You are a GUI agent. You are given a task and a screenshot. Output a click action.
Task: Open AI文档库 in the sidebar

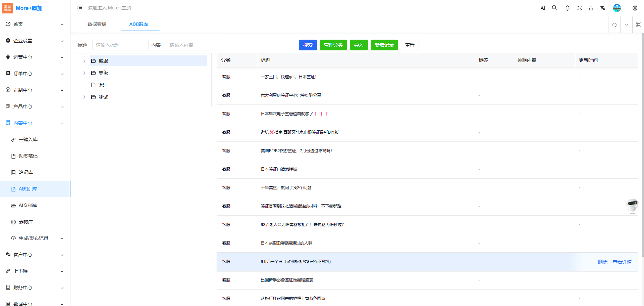tap(28, 205)
